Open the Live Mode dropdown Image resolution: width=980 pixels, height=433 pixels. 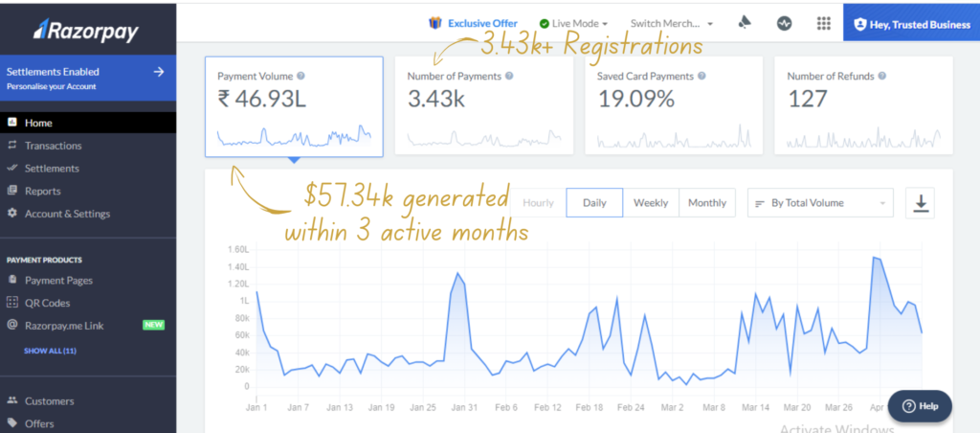574,24
